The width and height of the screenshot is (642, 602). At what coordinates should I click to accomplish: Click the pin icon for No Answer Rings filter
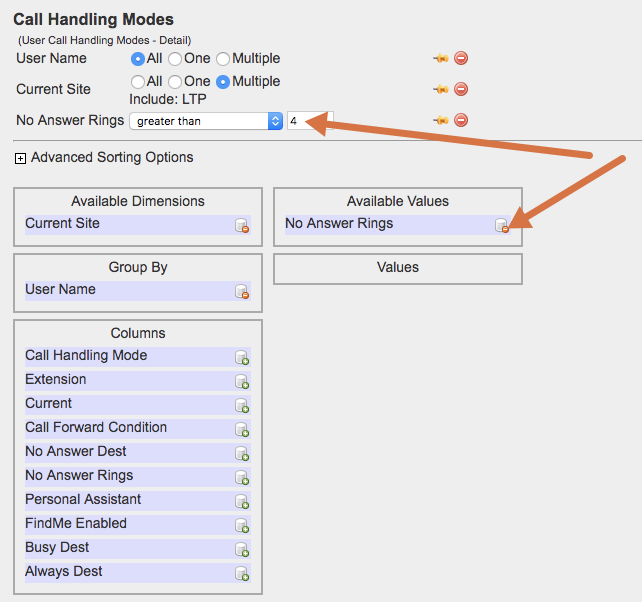coord(440,121)
